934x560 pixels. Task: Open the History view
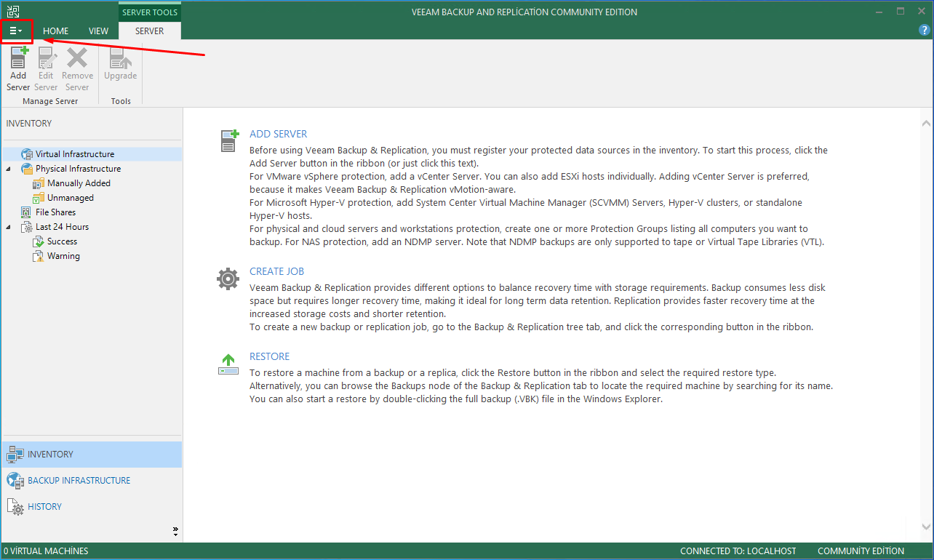[44, 507]
